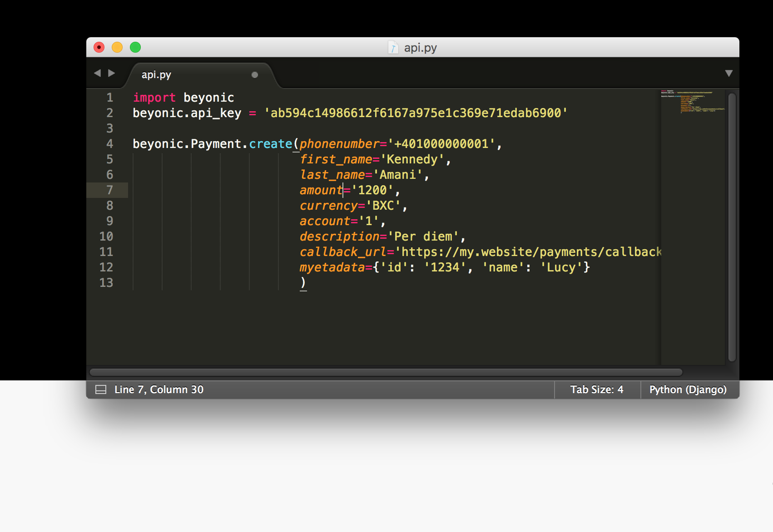The height and width of the screenshot is (532, 773).
Task: Click the api.py file icon in title bar
Action: pyautogui.click(x=393, y=48)
